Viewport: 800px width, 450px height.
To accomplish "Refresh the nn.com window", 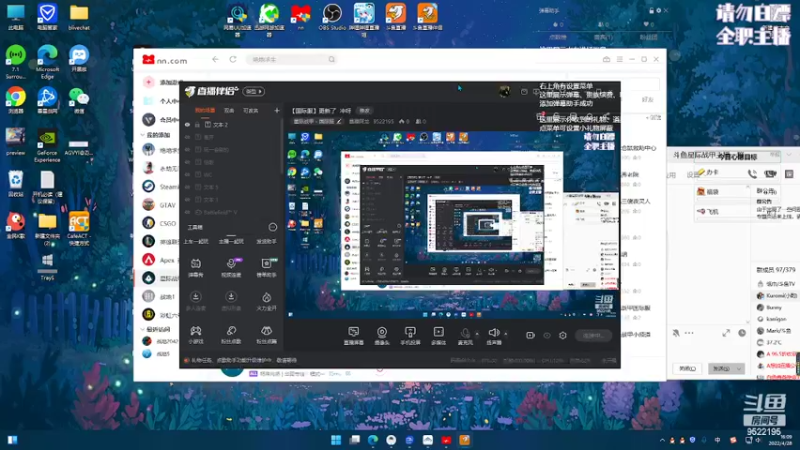I will point(233,59).
